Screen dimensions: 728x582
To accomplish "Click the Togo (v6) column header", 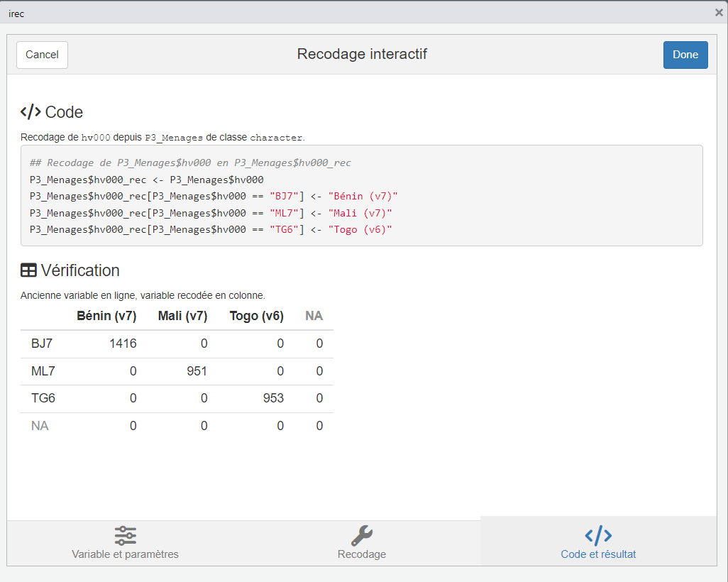I will [256, 316].
